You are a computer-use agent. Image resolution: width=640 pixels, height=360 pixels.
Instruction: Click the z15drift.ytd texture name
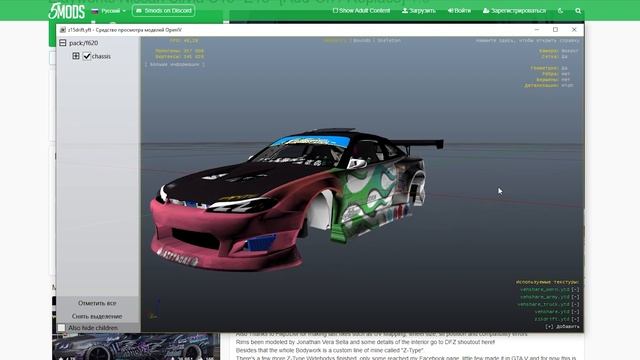click(x=552, y=319)
